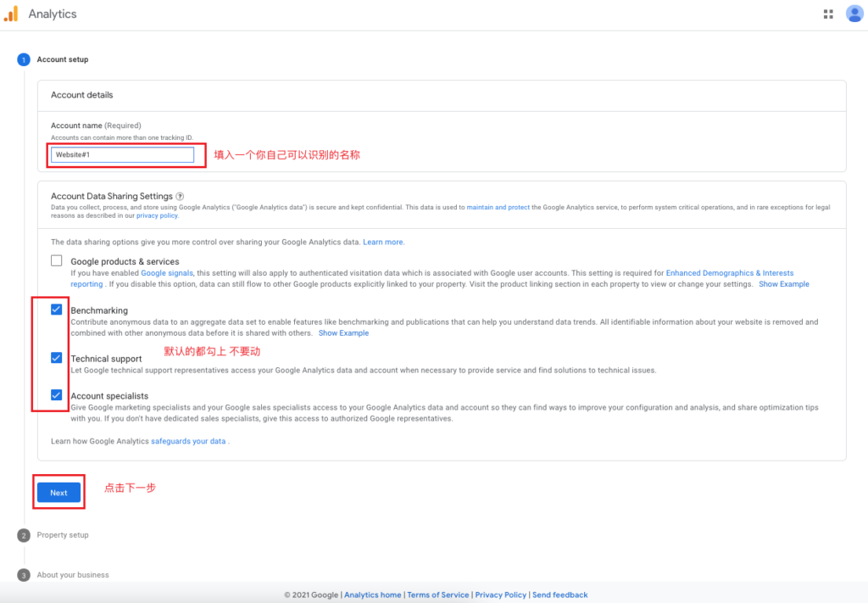Open 'Enhanced Demographics & Interests' link
The width and height of the screenshot is (868, 603).
[x=730, y=273]
